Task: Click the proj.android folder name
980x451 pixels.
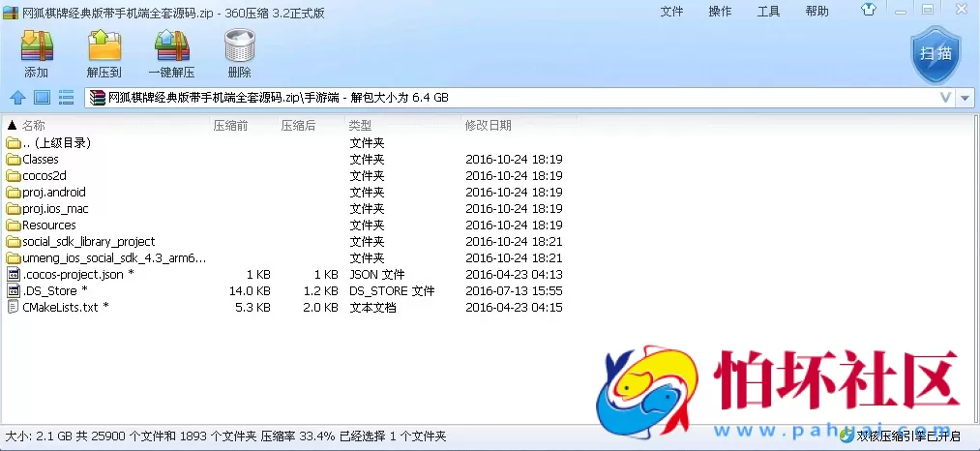Action: pyautogui.click(x=54, y=192)
